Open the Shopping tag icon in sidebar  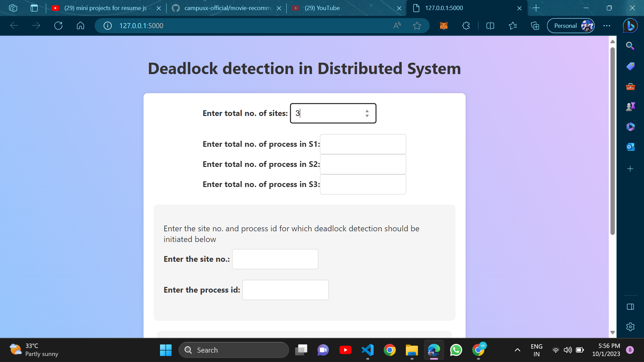tap(630, 66)
